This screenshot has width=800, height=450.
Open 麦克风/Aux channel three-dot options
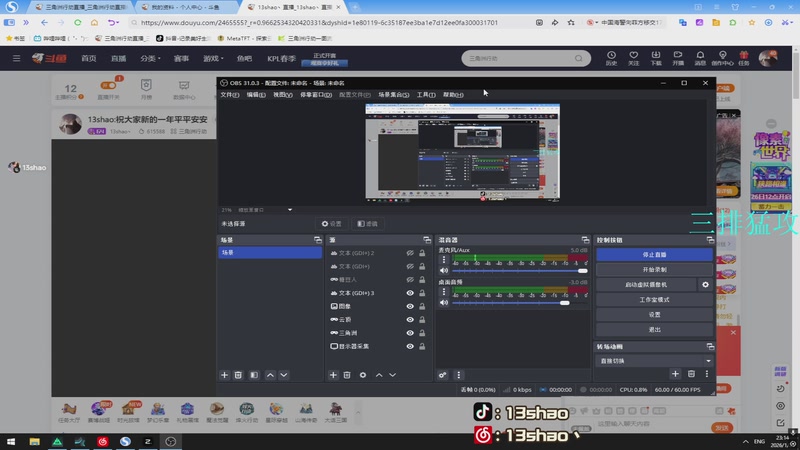(x=443, y=260)
